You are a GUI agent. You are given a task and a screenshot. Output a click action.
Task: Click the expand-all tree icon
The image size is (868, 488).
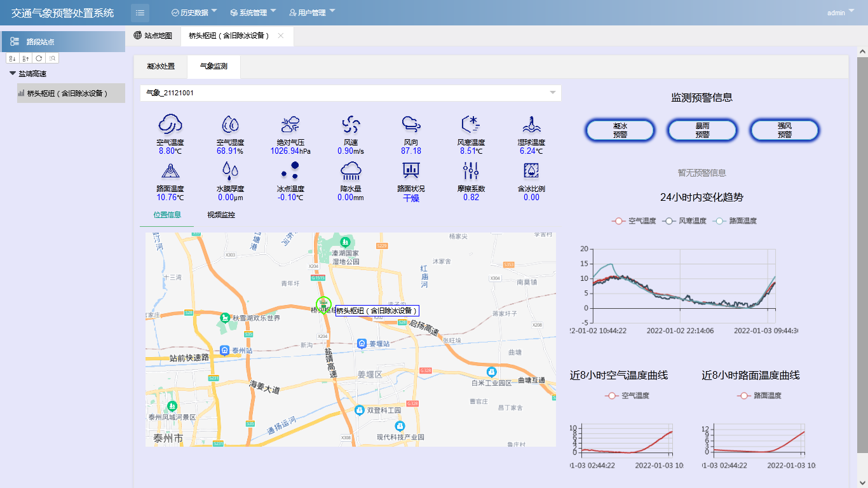tap(13, 58)
